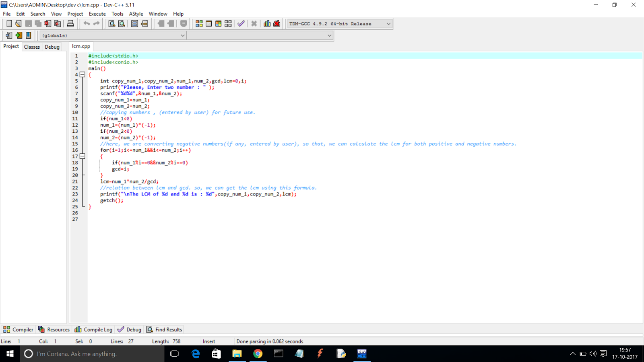Click the 'Insert' mode status bar entry

(x=209, y=341)
